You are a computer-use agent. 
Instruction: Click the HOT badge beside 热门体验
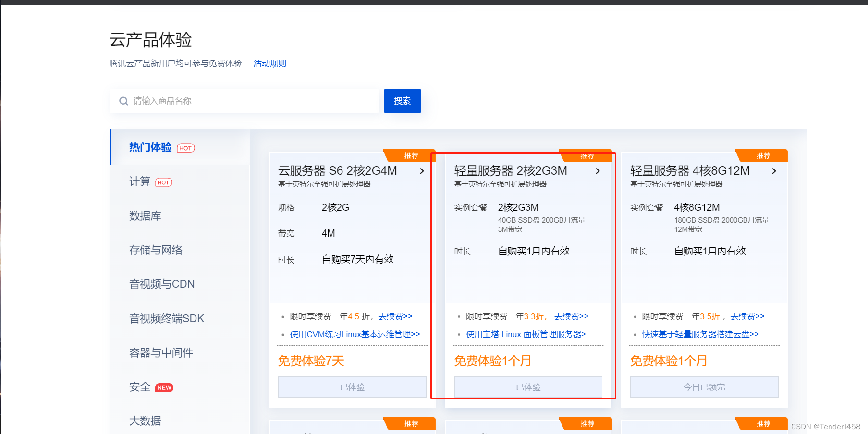185,148
